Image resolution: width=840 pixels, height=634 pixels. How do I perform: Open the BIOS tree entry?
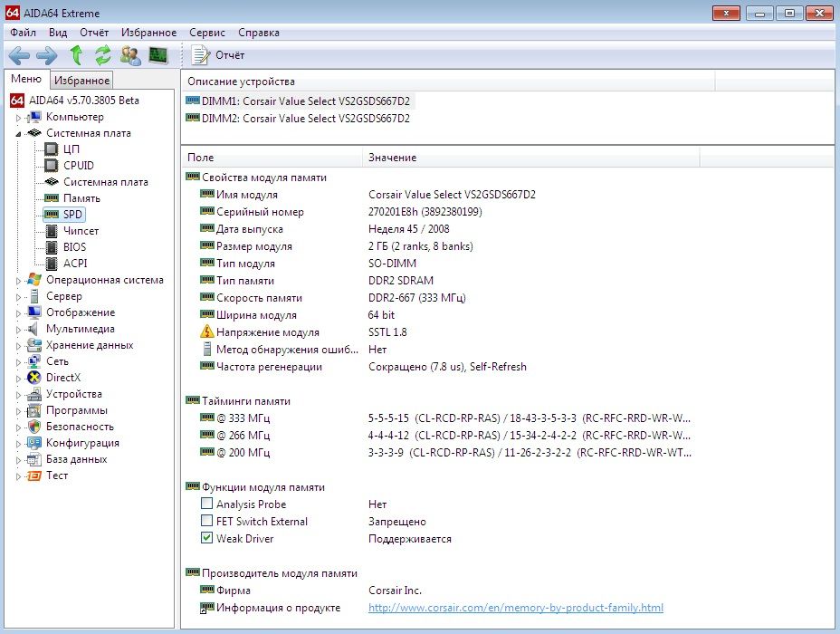74,247
